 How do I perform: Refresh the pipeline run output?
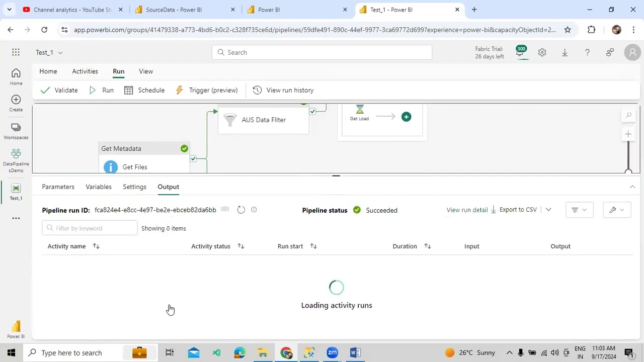pos(241,210)
